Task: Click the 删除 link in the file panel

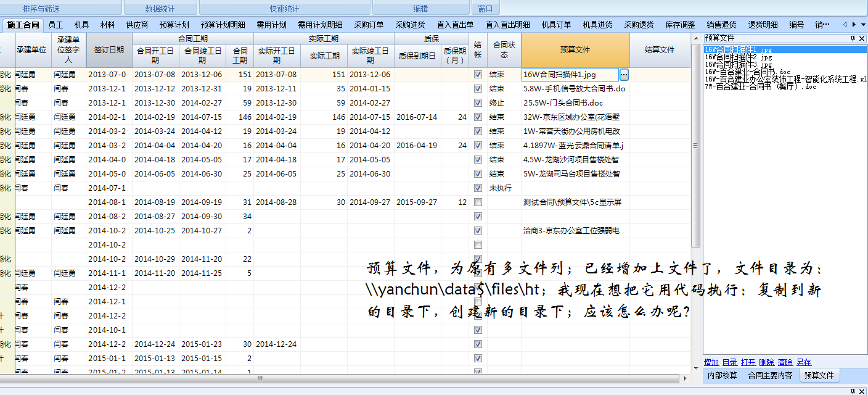Action: pyautogui.click(x=766, y=362)
